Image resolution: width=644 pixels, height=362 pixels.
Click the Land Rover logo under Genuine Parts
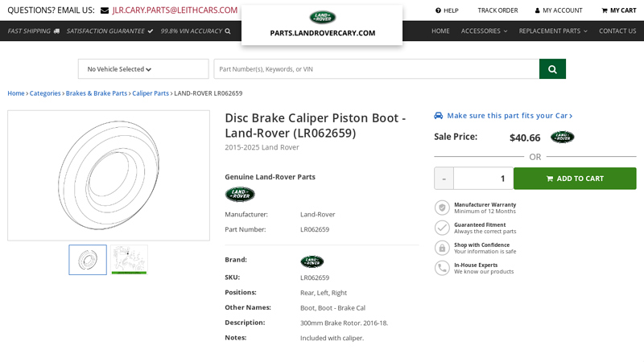pos(240,194)
